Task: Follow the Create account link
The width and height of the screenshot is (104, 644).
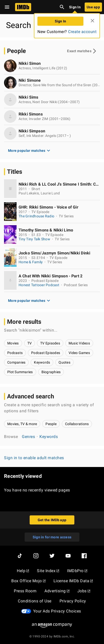Action: point(82,32)
